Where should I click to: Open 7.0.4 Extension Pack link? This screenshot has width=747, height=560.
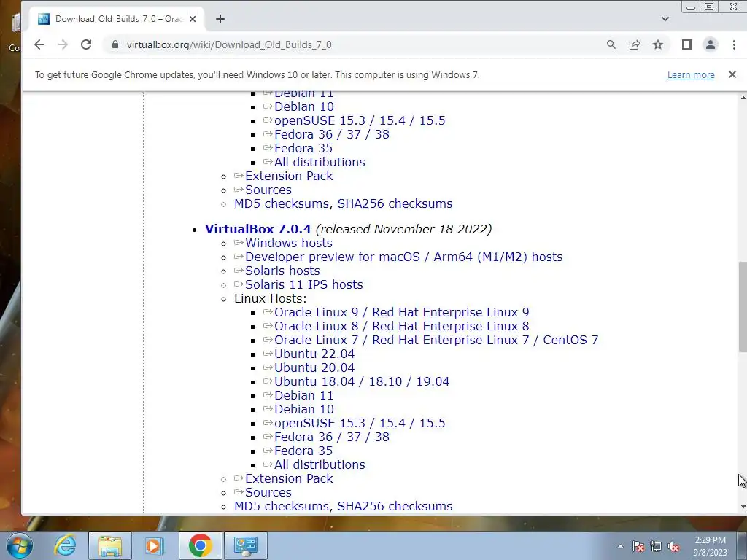(289, 478)
